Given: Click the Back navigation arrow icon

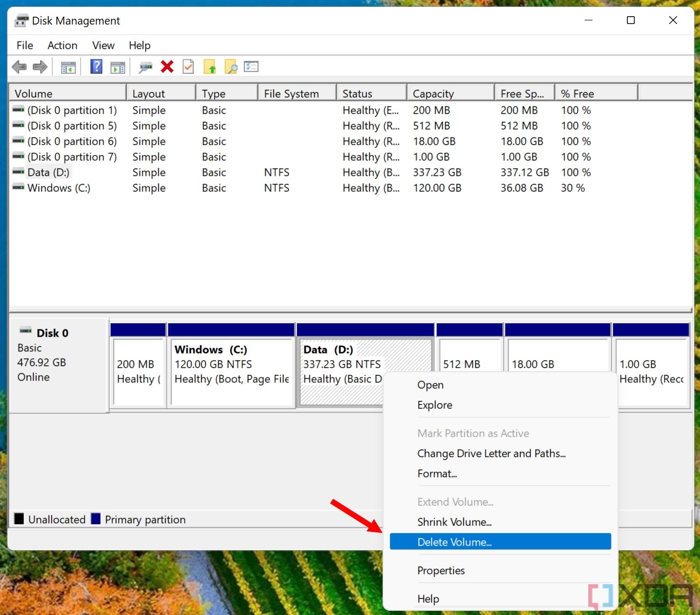Looking at the screenshot, I should [x=19, y=66].
